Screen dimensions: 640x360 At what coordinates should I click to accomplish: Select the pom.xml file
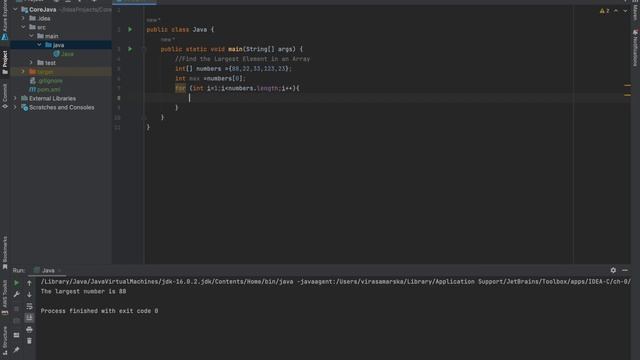(45, 89)
